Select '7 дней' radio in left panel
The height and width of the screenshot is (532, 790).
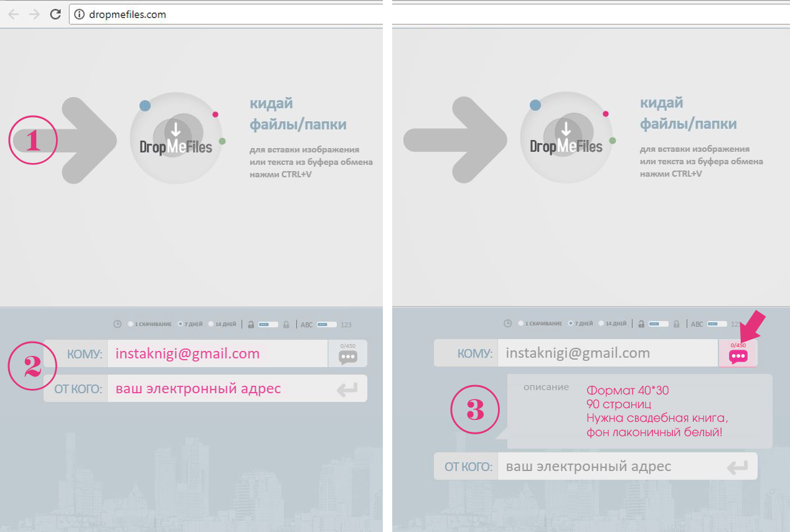(181, 324)
